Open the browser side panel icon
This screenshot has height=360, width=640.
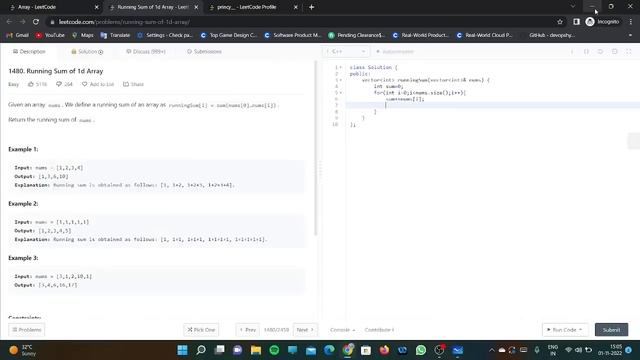pyautogui.click(x=576, y=22)
